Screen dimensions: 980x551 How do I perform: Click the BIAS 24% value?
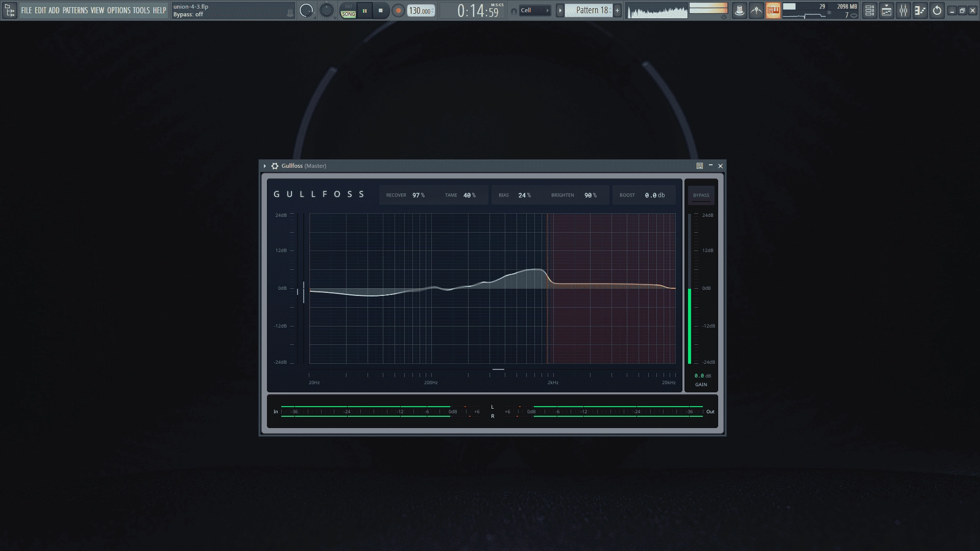click(525, 195)
